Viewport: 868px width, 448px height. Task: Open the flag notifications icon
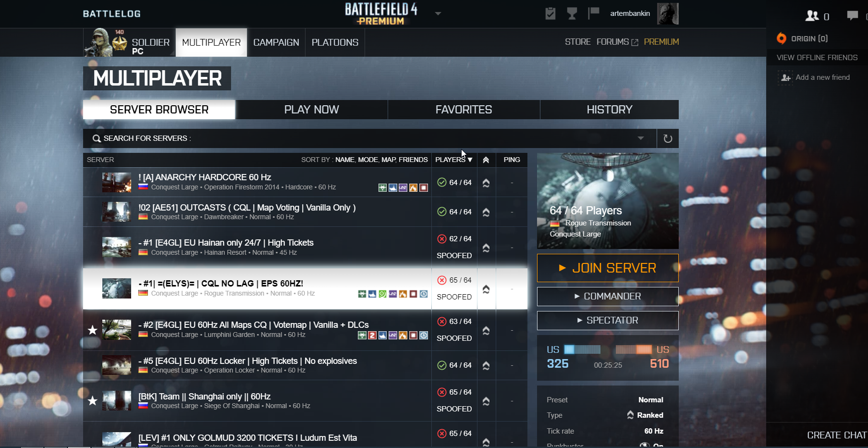(x=594, y=13)
